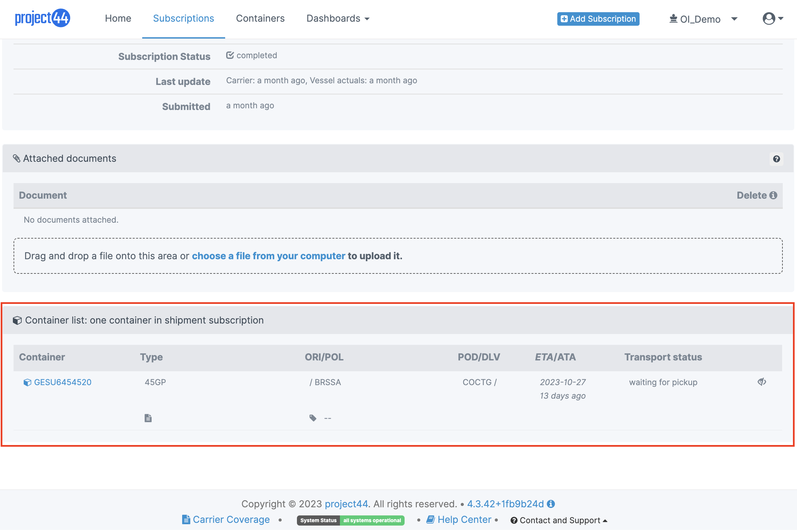Click the version 4.3.42+1fb9b24d link
The height and width of the screenshot is (532, 797).
(505, 504)
